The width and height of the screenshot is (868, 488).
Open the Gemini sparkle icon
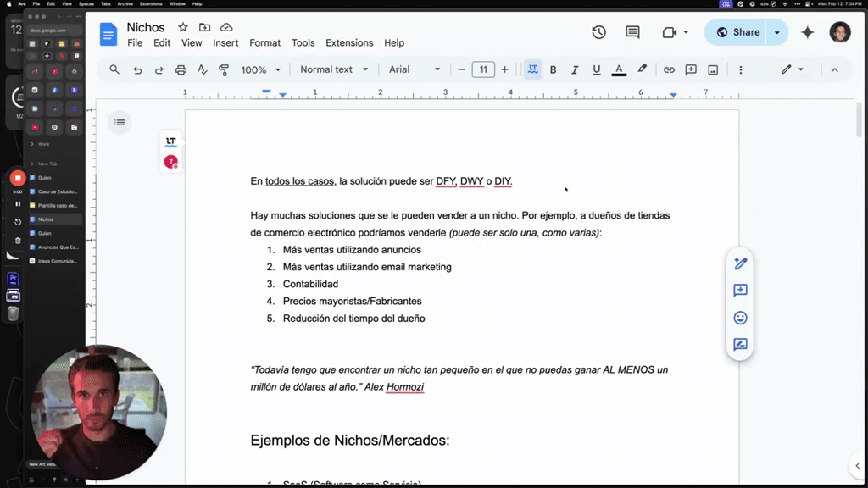click(807, 32)
